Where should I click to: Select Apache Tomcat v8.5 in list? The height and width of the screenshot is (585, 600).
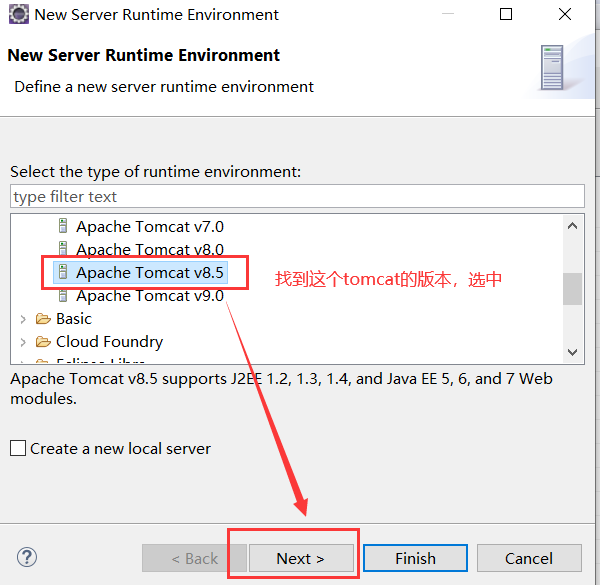pyautogui.click(x=150, y=273)
